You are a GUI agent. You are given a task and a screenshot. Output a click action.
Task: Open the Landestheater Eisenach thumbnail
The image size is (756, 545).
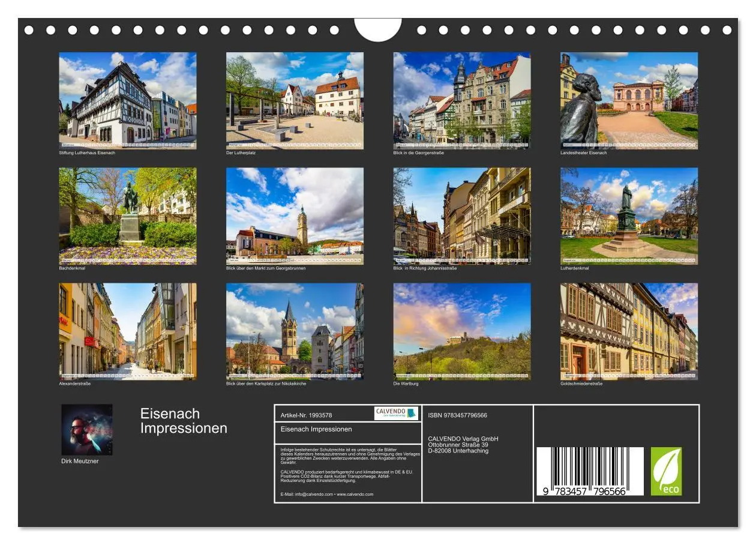(x=629, y=99)
